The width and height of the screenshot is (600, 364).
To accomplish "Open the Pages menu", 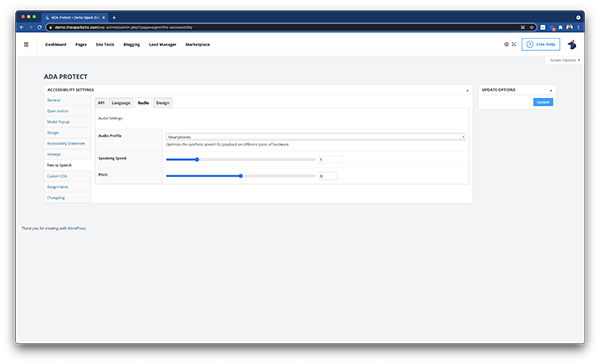I will click(x=81, y=44).
